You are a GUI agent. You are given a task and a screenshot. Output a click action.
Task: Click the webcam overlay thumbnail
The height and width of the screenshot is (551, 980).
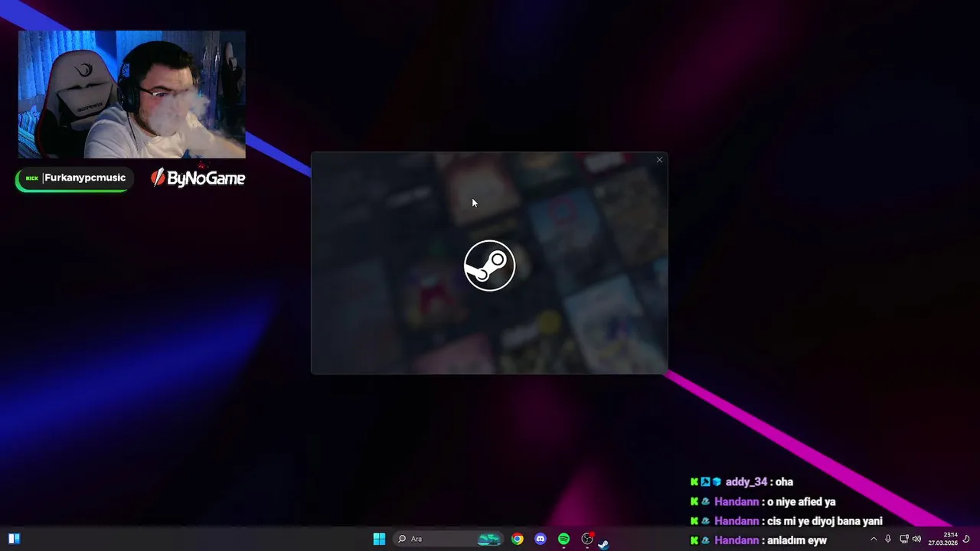132,94
